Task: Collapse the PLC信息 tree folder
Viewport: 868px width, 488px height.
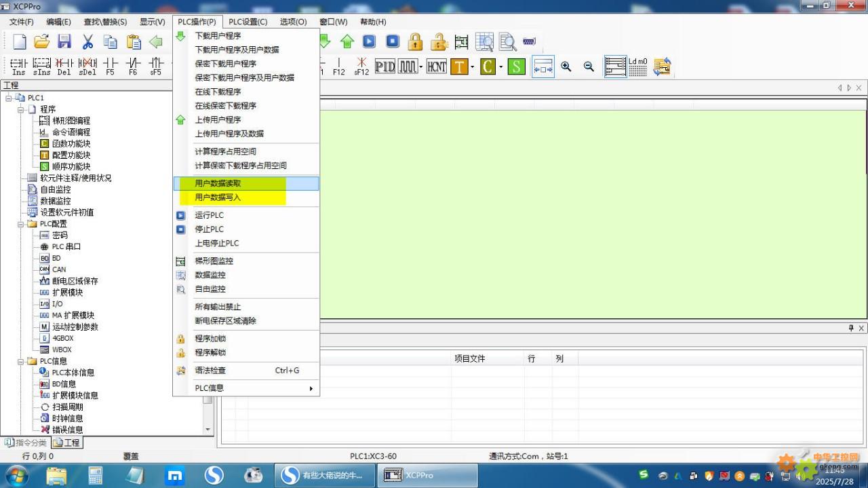Action: [x=21, y=361]
